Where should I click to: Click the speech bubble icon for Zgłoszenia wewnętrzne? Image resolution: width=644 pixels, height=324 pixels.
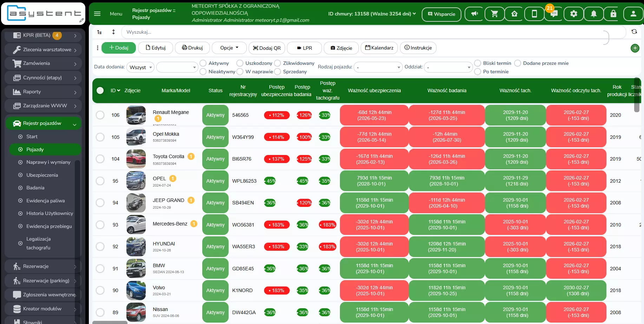(x=17, y=295)
